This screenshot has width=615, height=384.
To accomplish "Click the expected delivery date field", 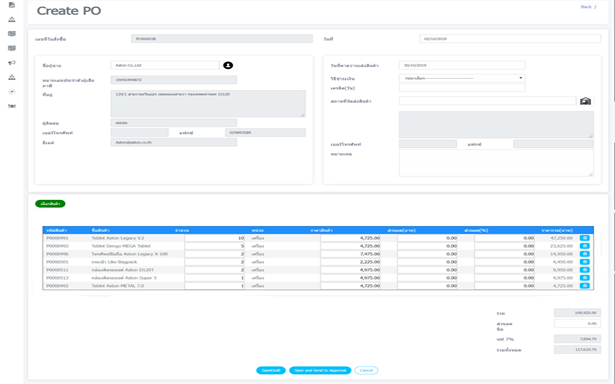I will (x=462, y=66).
